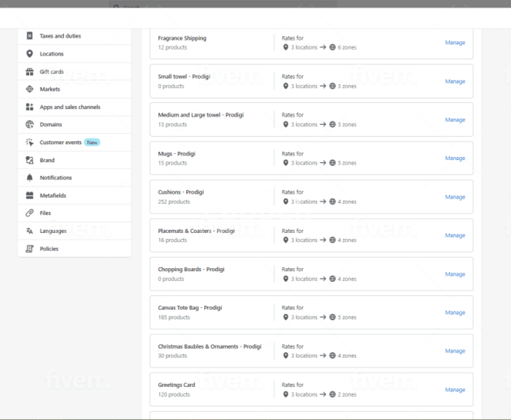Open the Languages settings page
Viewport: 511px width, 420px height.
coord(53,231)
